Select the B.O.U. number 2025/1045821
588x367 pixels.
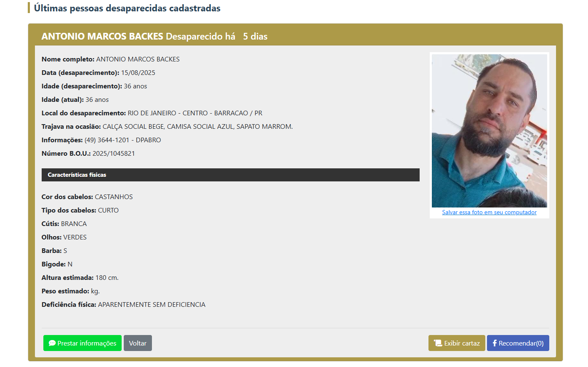(114, 154)
